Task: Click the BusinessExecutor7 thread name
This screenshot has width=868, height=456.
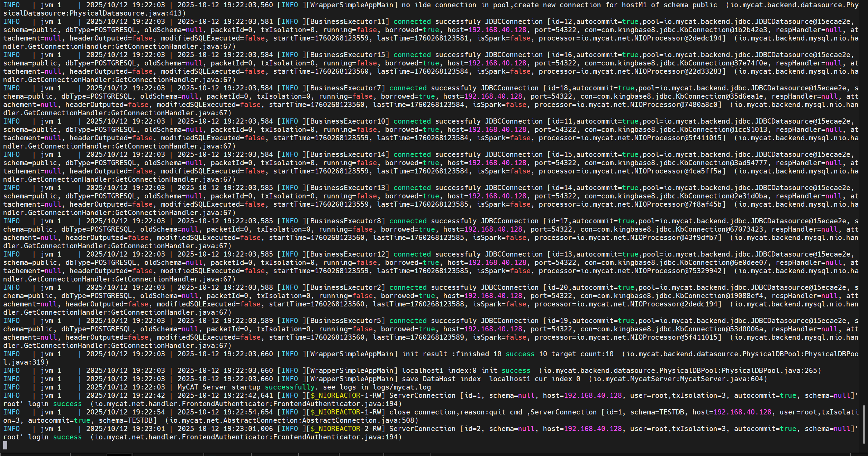Action: point(345,88)
